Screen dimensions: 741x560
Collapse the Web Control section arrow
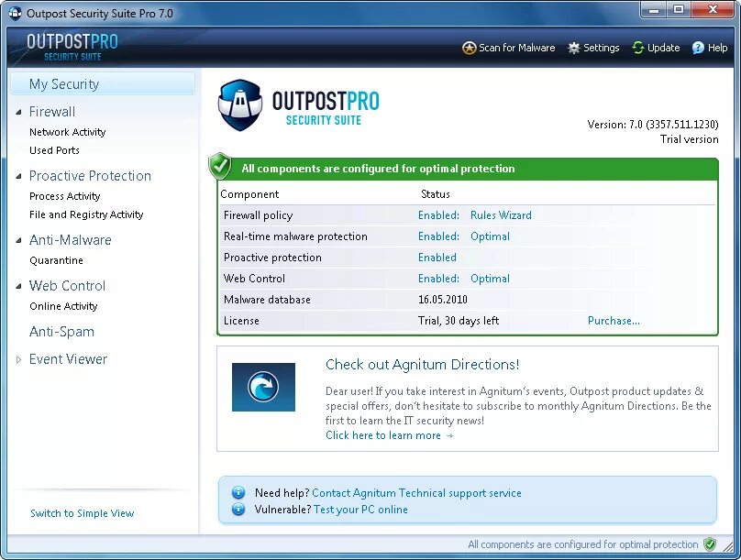click(19, 286)
